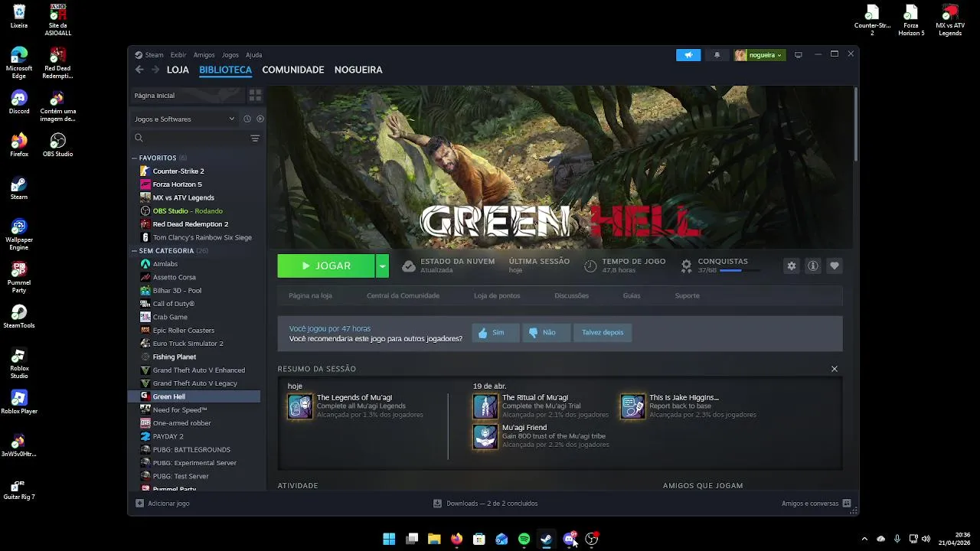The image size is (980, 551).
Task: Click This is Jake Higgins achievement icon
Action: coord(632,406)
